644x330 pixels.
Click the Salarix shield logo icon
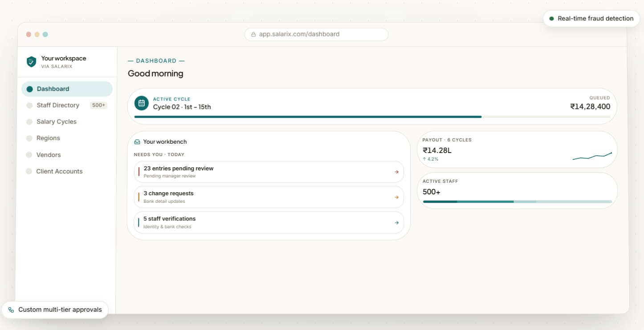(x=31, y=62)
